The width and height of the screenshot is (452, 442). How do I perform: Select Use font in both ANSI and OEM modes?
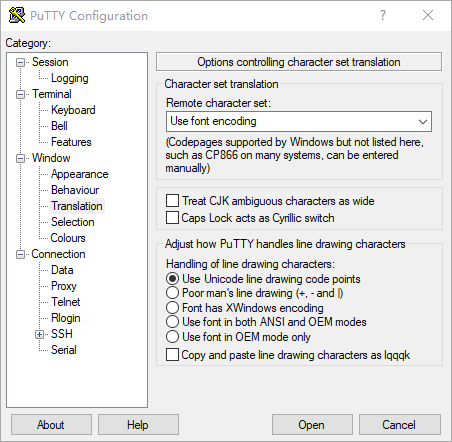pyautogui.click(x=172, y=322)
